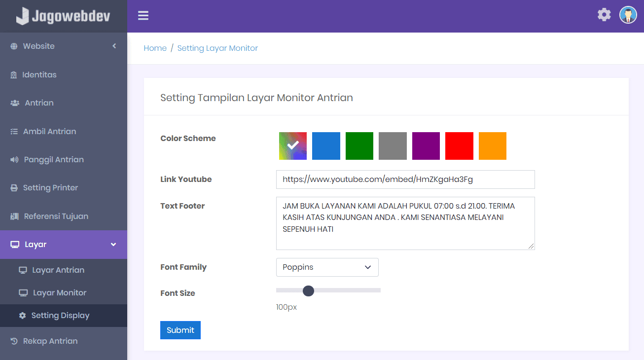Click the Font Size slider handle

308,291
